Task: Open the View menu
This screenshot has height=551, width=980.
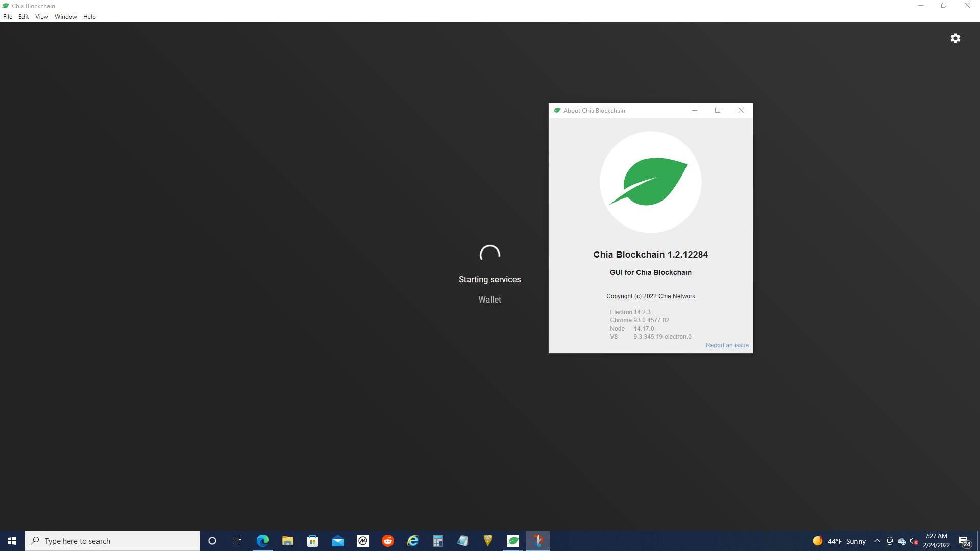Action: [41, 17]
